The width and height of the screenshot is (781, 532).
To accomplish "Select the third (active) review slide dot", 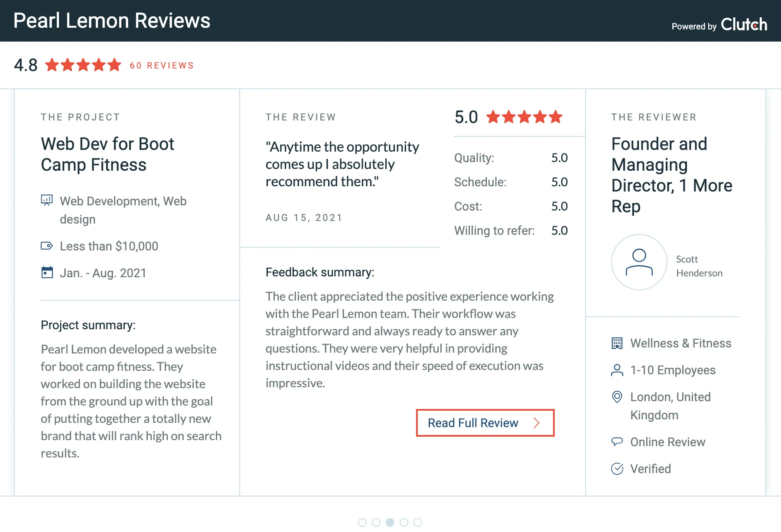I will click(390, 522).
